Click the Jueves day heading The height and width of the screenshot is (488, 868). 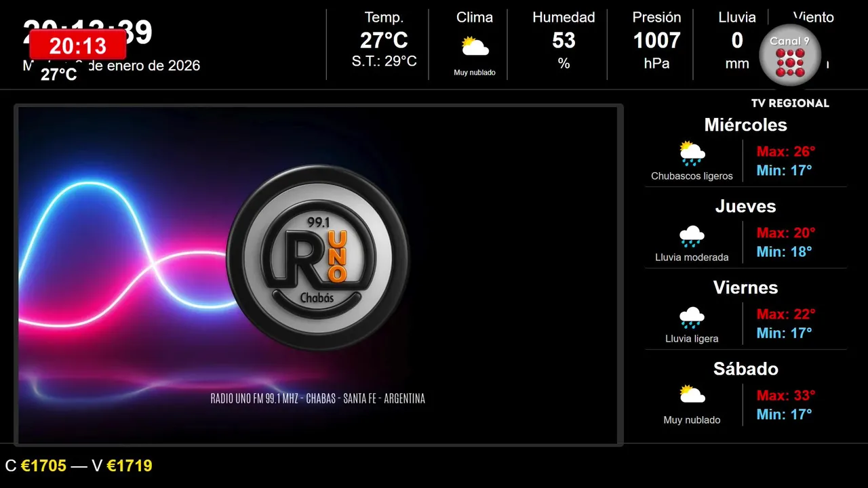click(x=745, y=206)
